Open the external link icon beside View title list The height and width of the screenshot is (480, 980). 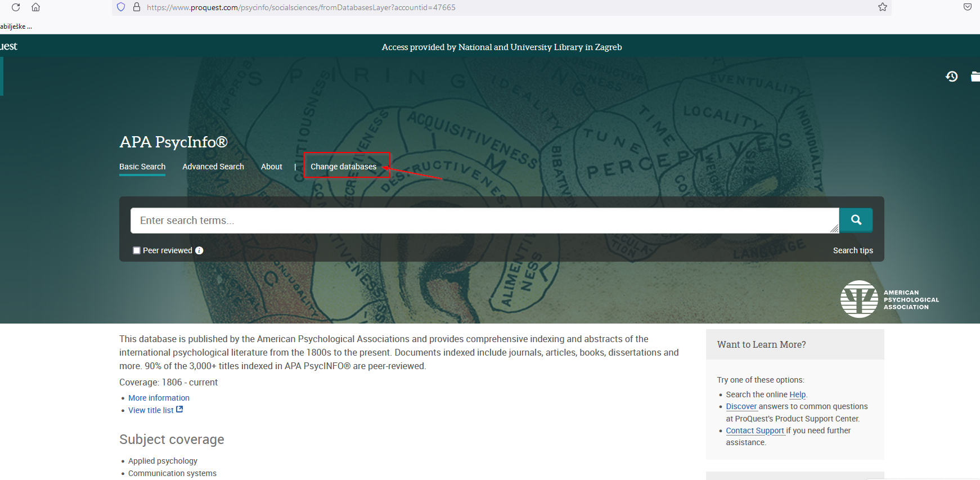[179, 410]
